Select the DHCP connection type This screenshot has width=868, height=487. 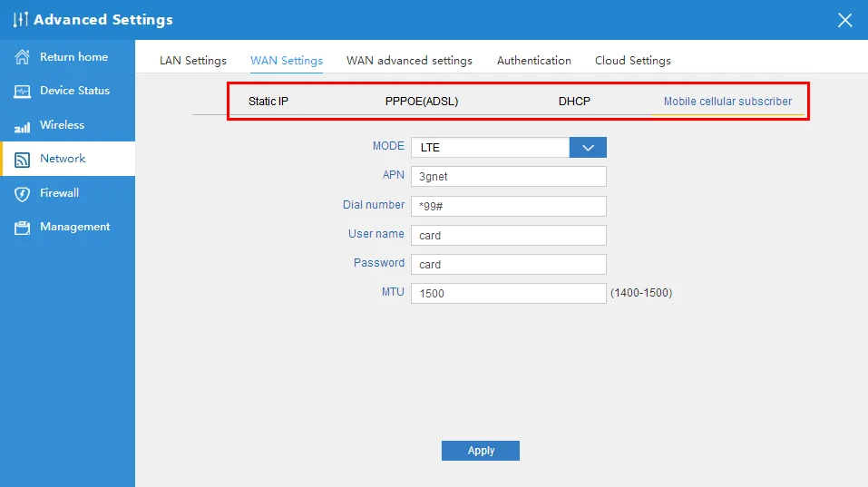(x=574, y=102)
